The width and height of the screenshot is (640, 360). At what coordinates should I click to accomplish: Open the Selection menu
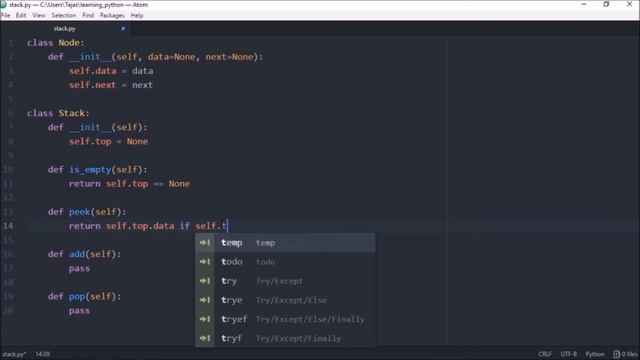pyautogui.click(x=63, y=16)
